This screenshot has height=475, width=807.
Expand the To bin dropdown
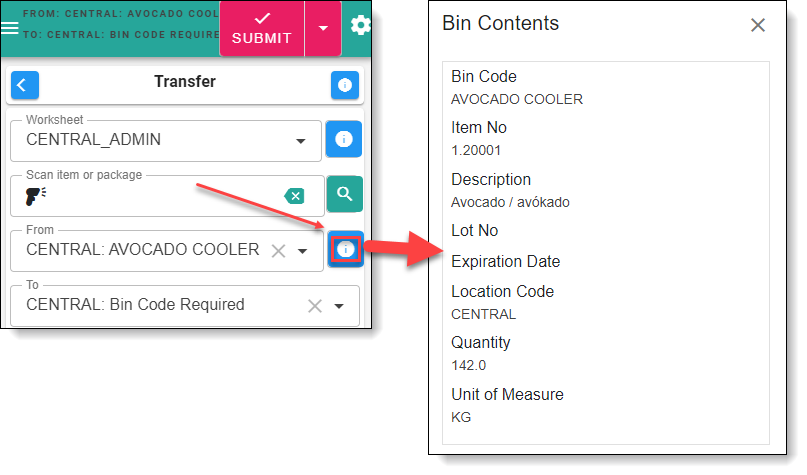click(x=339, y=306)
